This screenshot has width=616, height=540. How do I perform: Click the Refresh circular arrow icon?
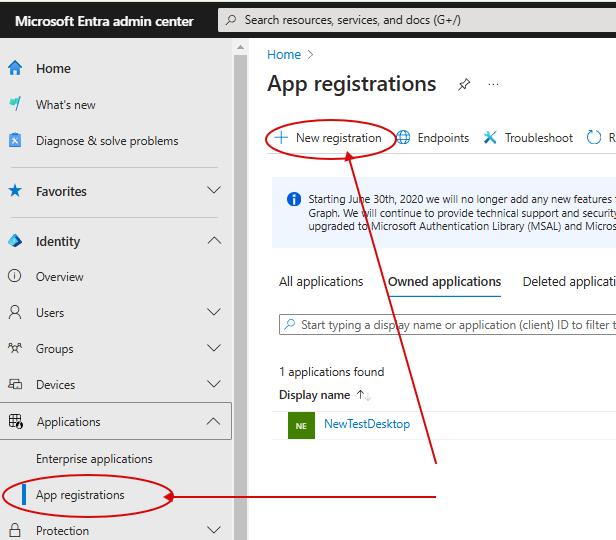594,137
